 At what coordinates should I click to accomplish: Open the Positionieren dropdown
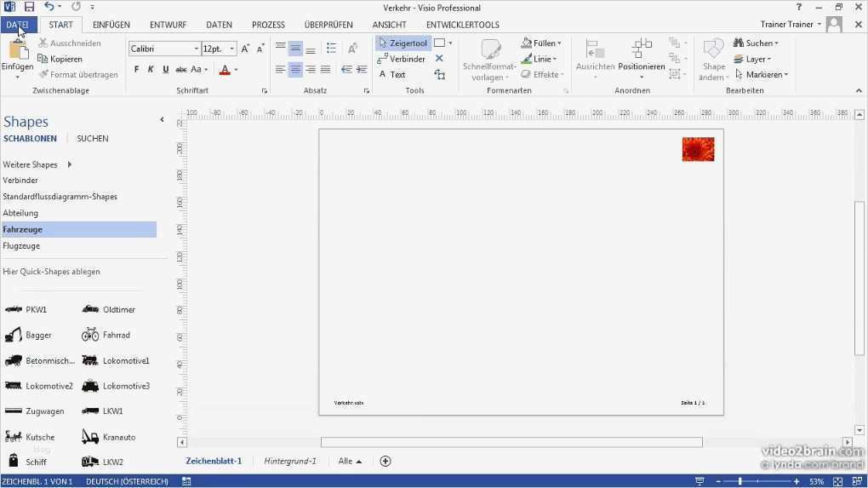(x=641, y=59)
